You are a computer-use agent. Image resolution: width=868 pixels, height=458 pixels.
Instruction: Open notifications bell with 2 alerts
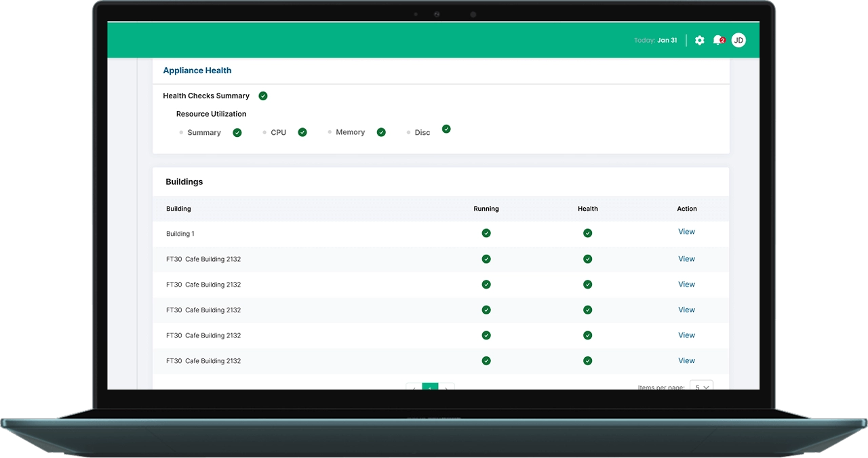[717, 41]
